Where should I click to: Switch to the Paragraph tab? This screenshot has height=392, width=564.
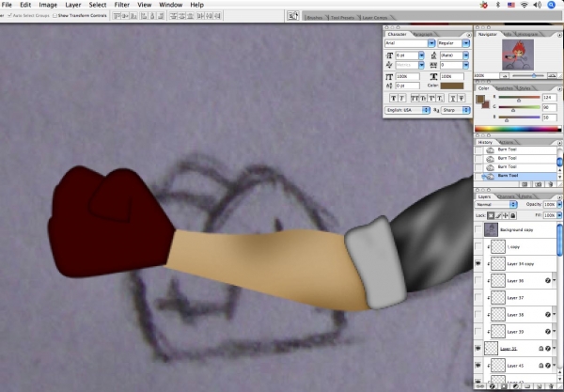(423, 34)
